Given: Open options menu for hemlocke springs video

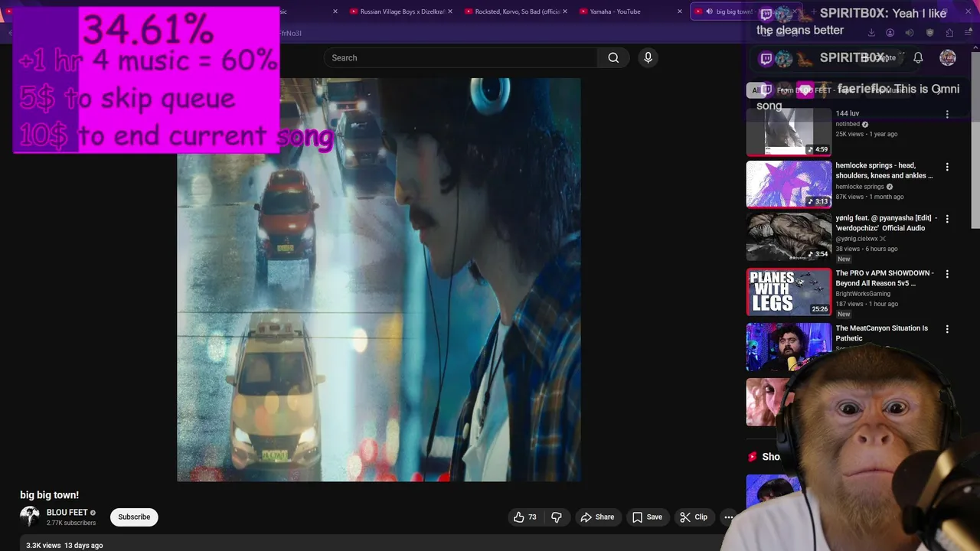Looking at the screenshot, I should coord(947,166).
